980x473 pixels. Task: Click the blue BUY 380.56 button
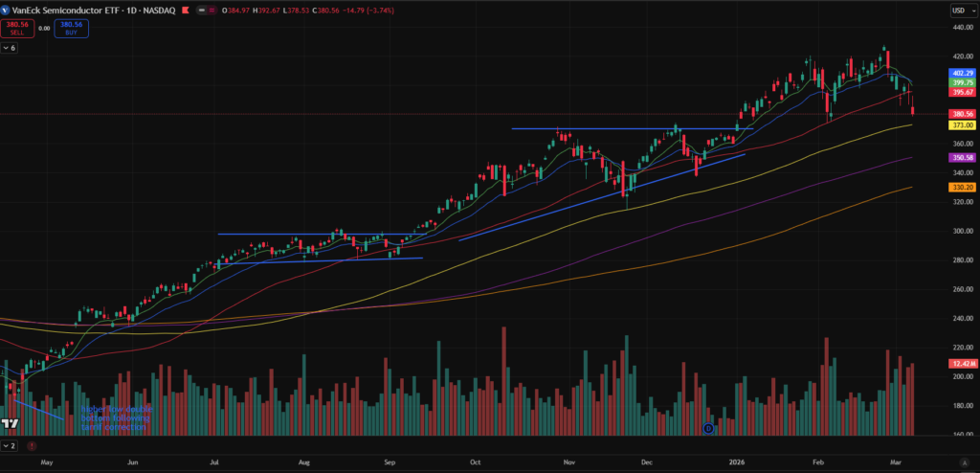[71, 29]
